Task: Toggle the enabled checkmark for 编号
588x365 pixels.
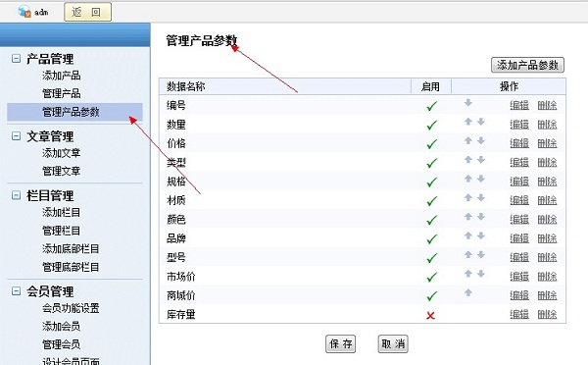Action: coord(431,106)
